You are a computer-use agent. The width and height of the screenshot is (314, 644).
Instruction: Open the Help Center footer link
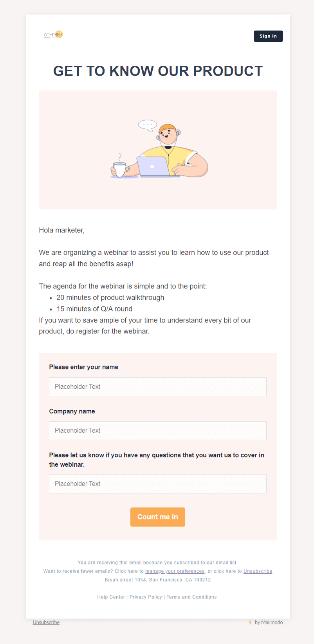[111, 597]
